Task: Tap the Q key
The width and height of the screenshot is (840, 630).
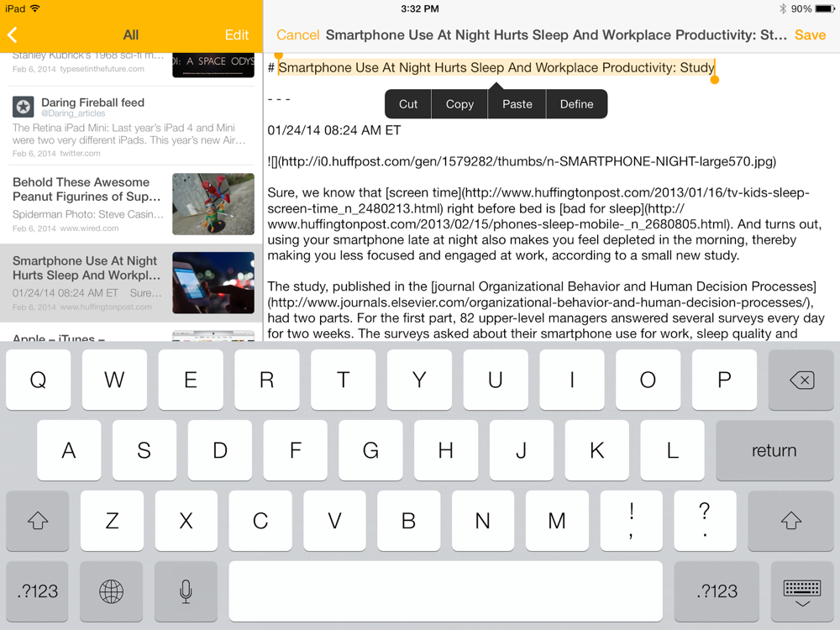Action: (x=38, y=381)
